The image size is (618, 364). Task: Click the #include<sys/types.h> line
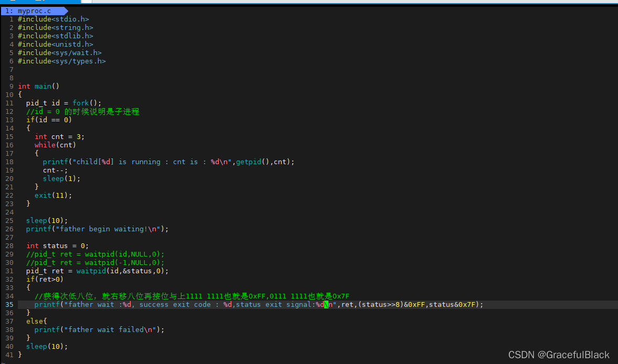pos(61,61)
